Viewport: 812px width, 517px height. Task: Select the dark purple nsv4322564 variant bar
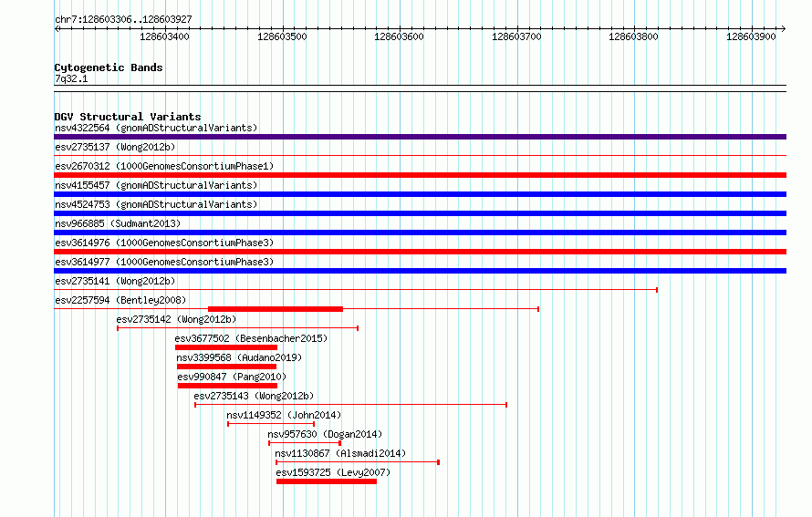[x=420, y=137]
